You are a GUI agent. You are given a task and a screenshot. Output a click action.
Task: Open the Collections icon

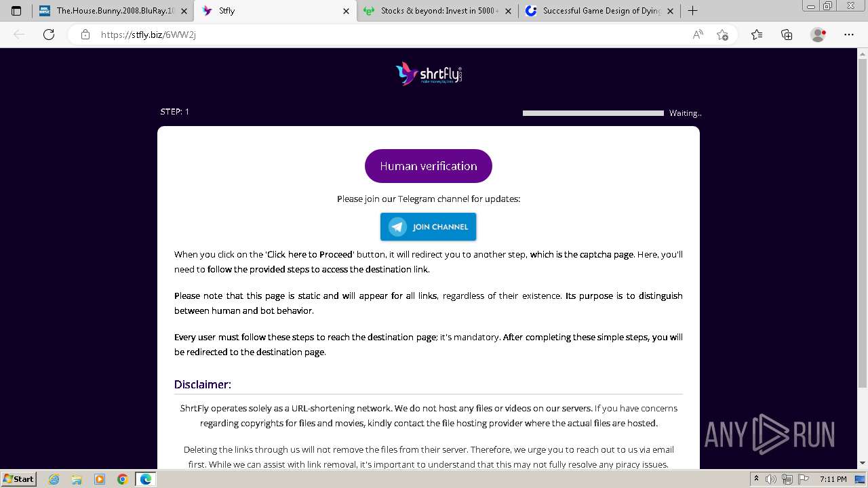pyautogui.click(x=787, y=35)
